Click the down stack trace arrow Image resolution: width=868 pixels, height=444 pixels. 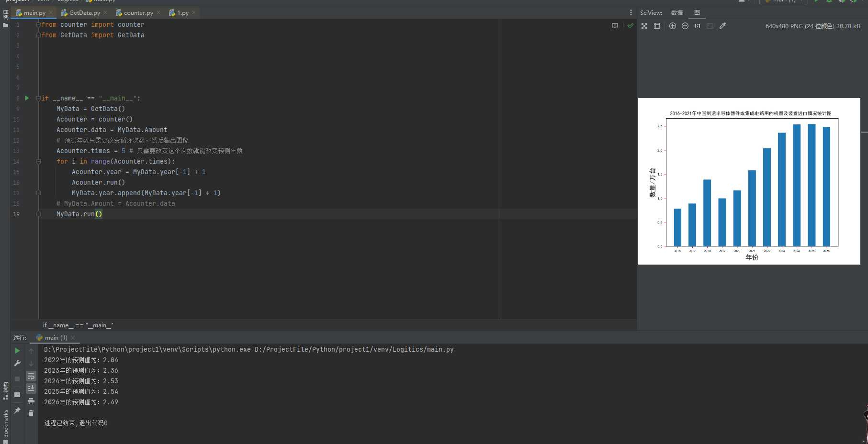(x=31, y=363)
